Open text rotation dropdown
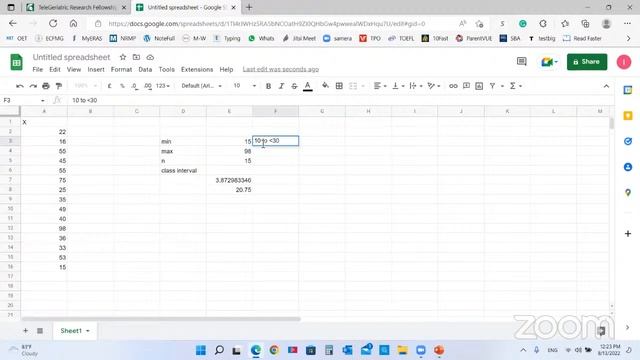This screenshot has height=360, width=640. pos(433,86)
